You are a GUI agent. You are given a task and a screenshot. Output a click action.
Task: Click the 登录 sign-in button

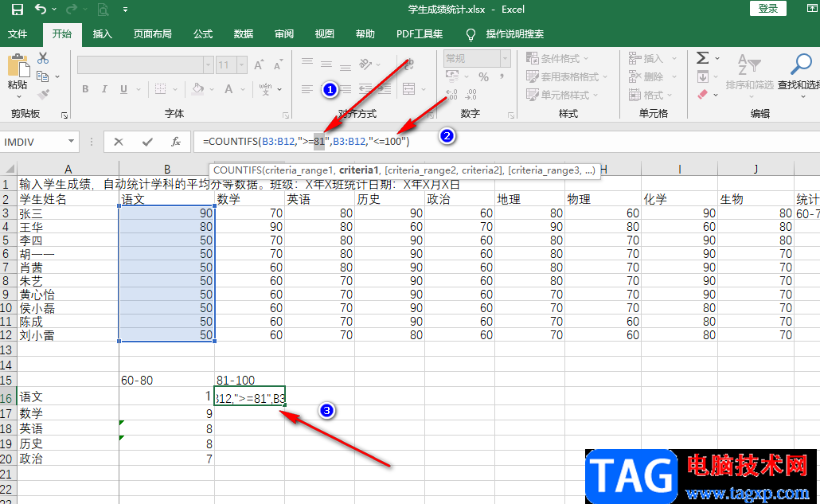coord(768,9)
